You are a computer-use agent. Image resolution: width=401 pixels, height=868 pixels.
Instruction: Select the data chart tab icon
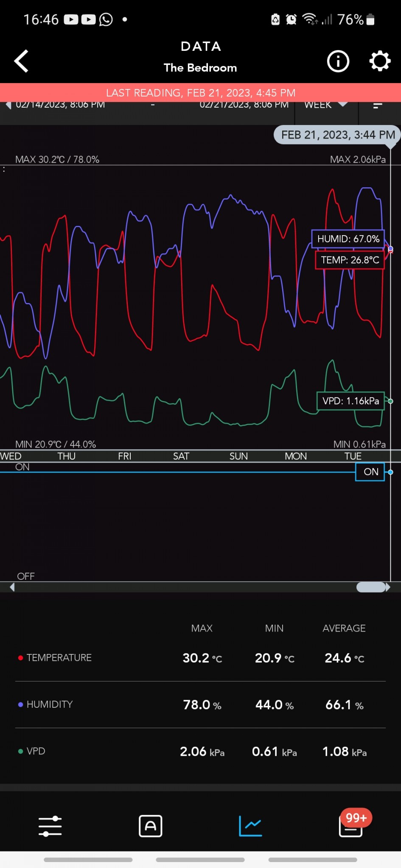tap(250, 826)
